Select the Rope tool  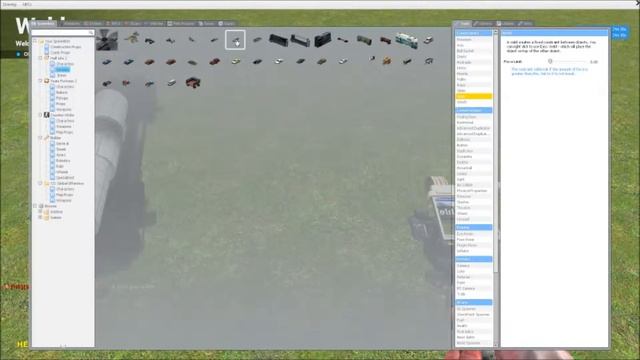click(x=473, y=85)
